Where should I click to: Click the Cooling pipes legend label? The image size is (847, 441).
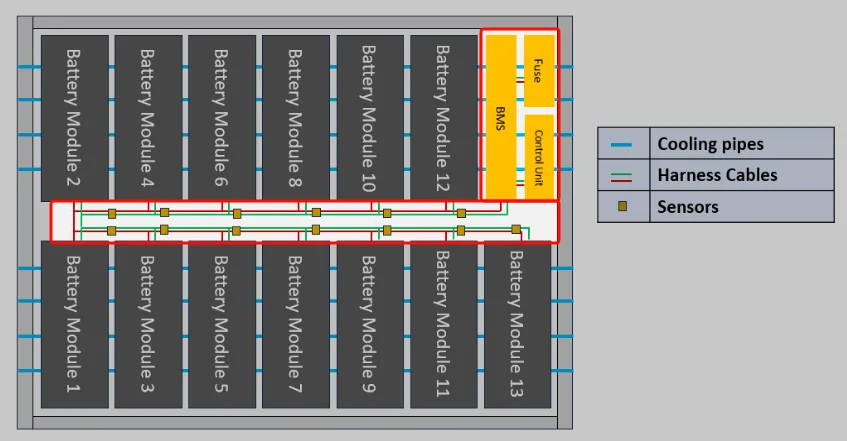point(710,144)
